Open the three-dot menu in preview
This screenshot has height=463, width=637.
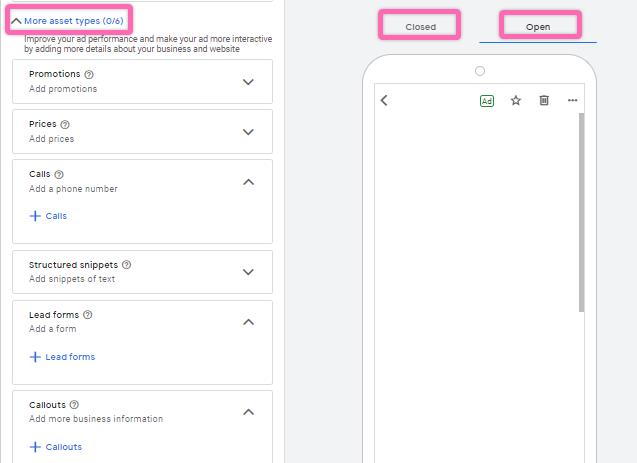572,101
